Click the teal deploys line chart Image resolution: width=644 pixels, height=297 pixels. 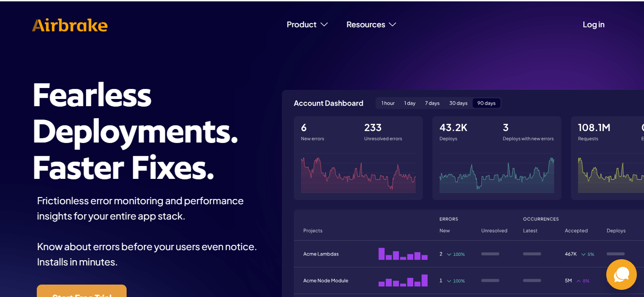pyautogui.click(x=497, y=173)
